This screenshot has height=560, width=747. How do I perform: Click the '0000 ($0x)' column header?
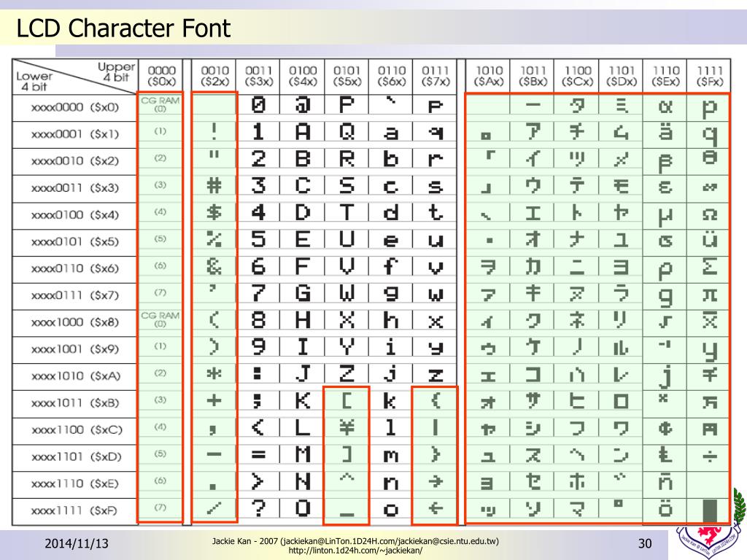click(x=161, y=76)
